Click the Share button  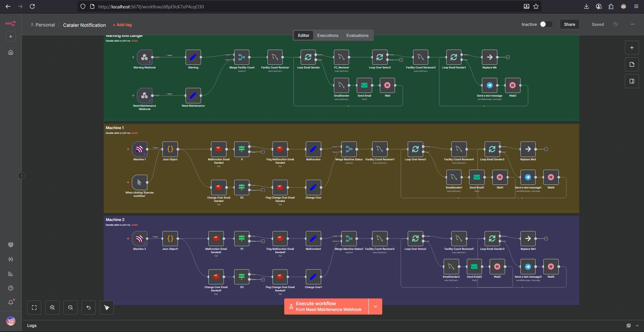[x=569, y=24]
